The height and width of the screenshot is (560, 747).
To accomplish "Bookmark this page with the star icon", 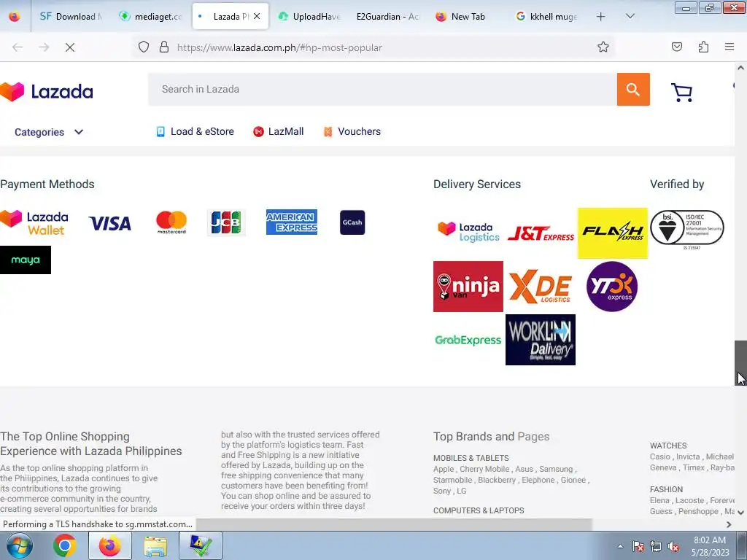I will (603, 47).
